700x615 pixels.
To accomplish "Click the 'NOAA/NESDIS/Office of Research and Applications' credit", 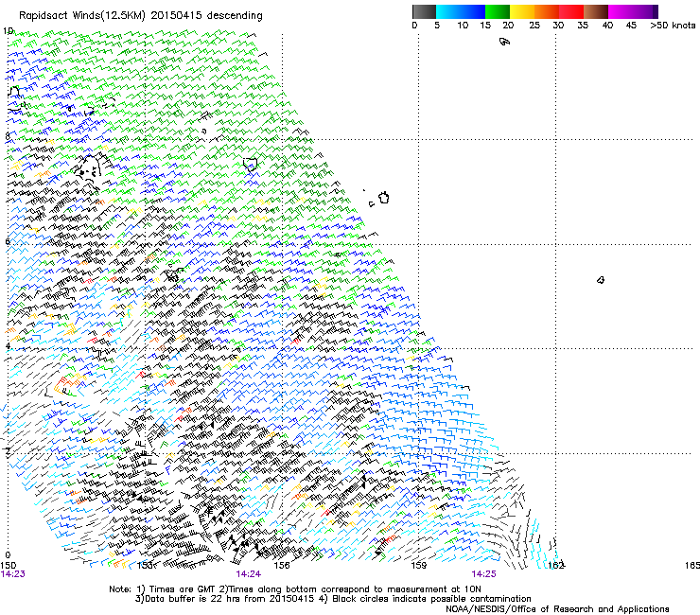I will [557, 609].
